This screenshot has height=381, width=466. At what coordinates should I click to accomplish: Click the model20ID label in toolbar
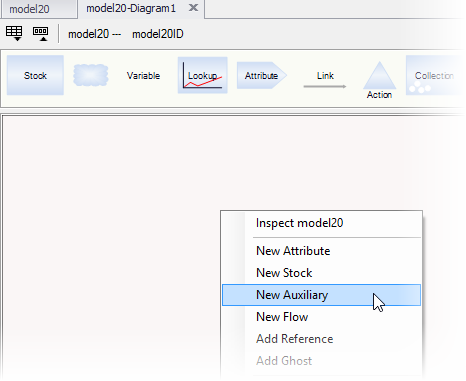(158, 34)
